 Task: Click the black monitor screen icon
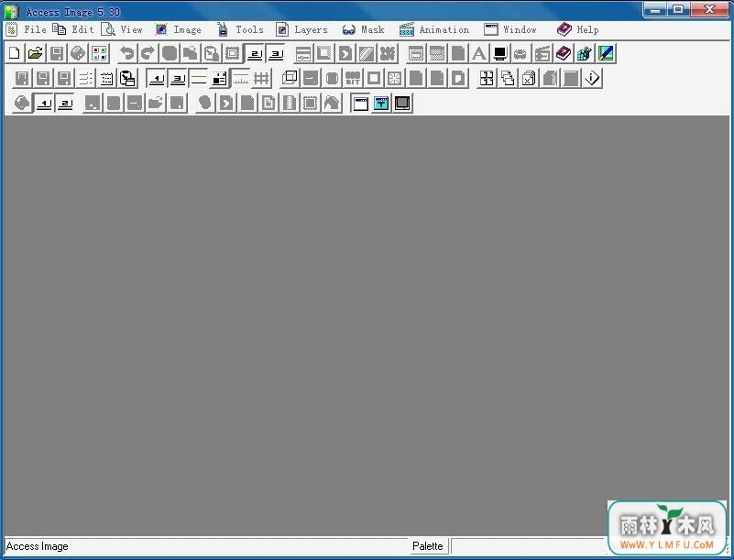[x=500, y=53]
